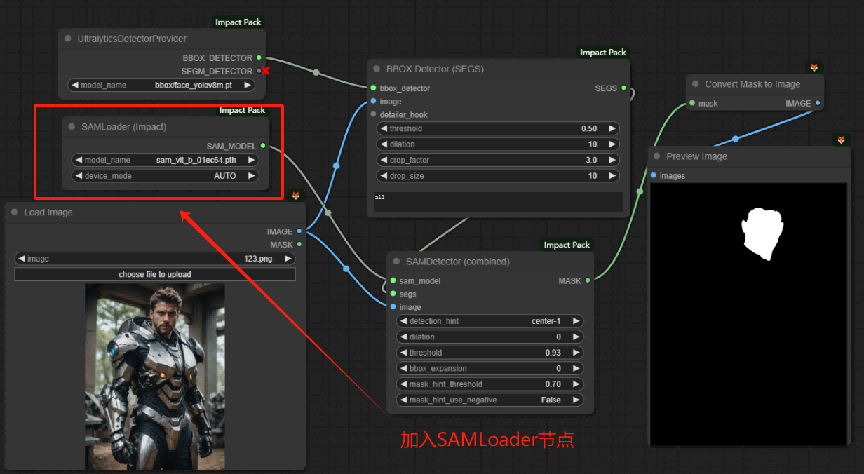Increase BBOX Detector dilation value
This screenshot has height=474, width=864.
612,144
